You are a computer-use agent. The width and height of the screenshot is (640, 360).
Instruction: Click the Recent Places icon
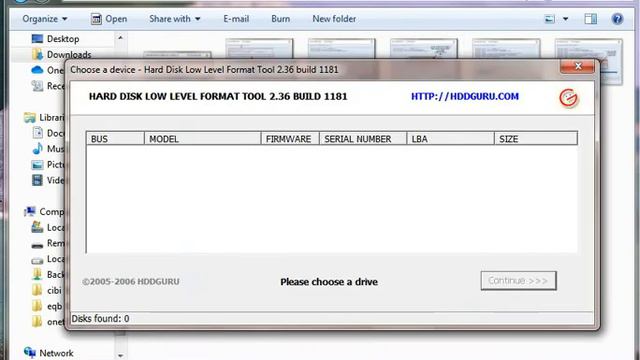coord(37,86)
